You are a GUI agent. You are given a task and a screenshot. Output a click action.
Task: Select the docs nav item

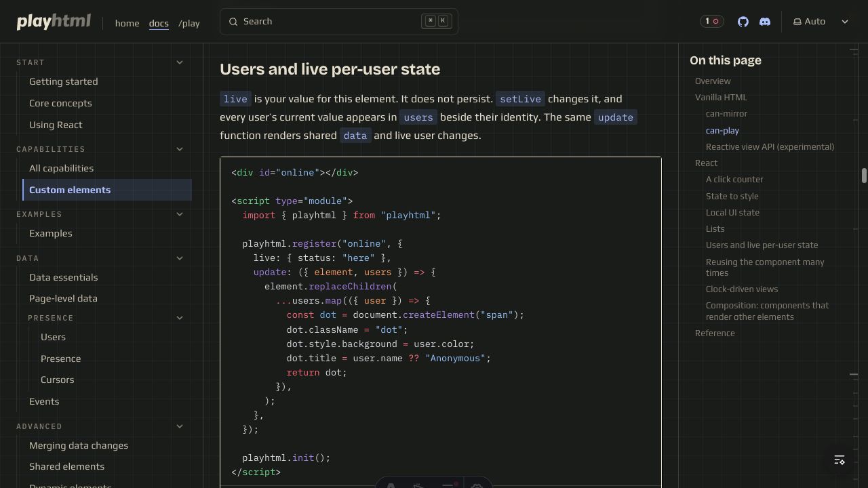(159, 23)
